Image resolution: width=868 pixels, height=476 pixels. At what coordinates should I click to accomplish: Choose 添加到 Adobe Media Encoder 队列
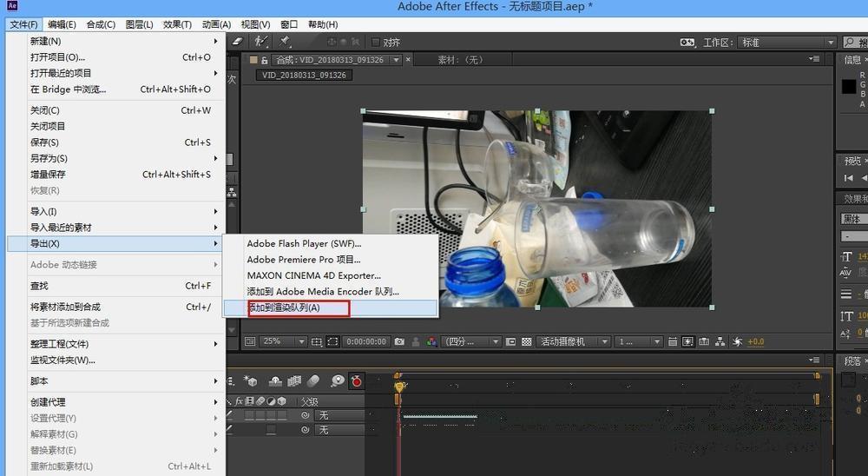331,292
